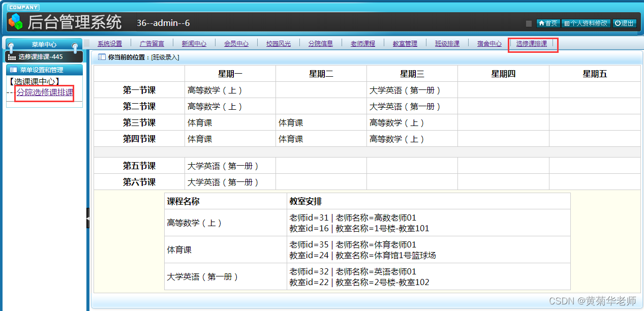Collapse the sidebar using the left edge arrow
The width and height of the screenshot is (644, 311).
point(88,220)
